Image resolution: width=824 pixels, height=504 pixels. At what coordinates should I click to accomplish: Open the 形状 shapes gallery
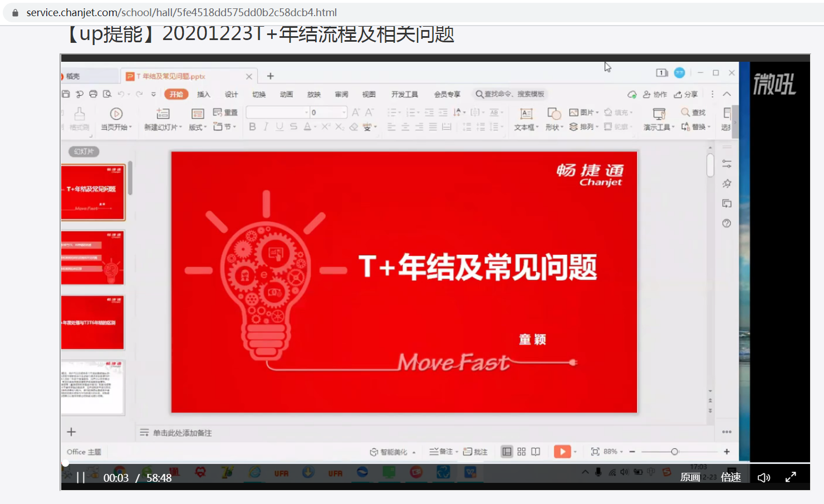pyautogui.click(x=554, y=119)
